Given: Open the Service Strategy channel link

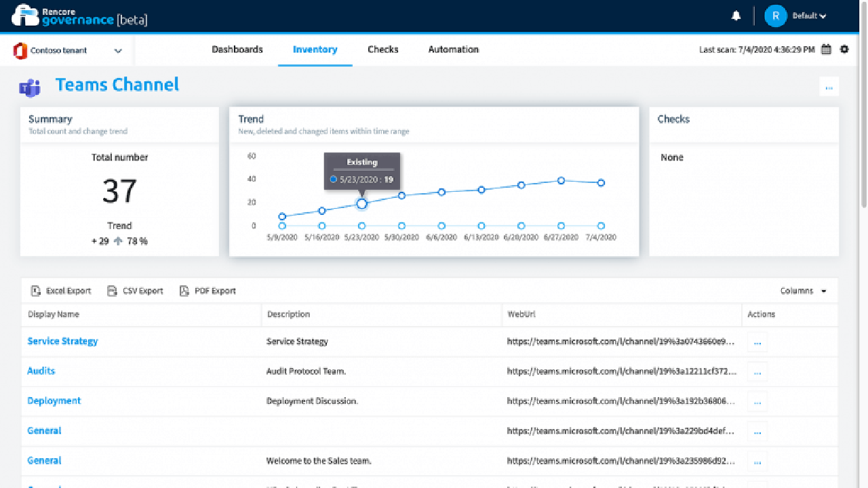Looking at the screenshot, I should coord(62,341).
